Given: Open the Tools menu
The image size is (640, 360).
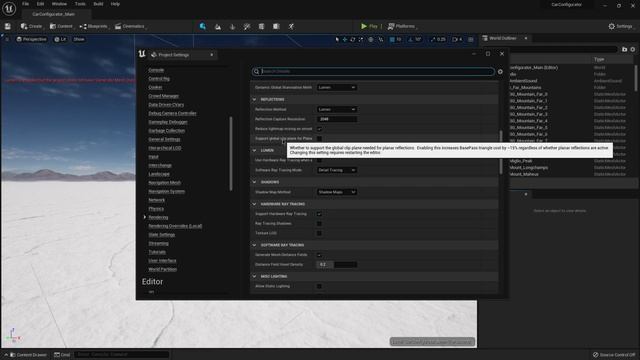Looking at the screenshot, I should point(80,4).
